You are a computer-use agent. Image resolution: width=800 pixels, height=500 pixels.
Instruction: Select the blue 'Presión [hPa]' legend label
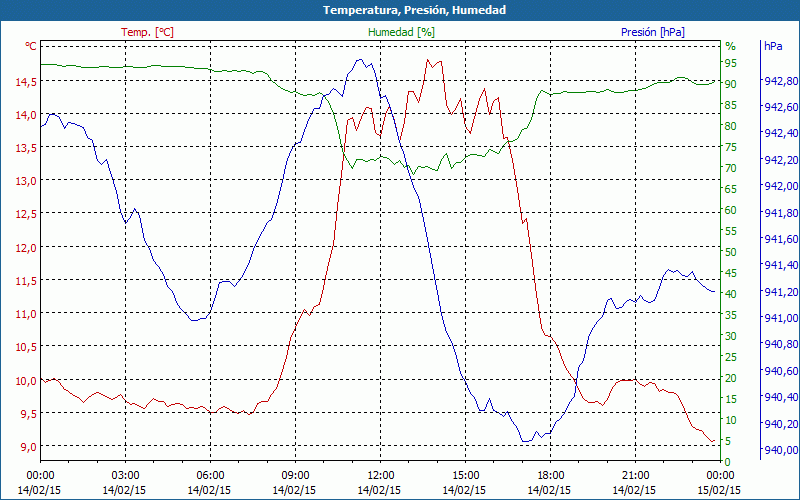[653, 32]
